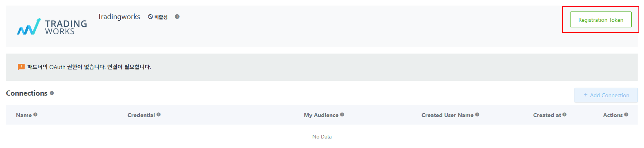
Task: Open the Trading Works logo
Action: (52, 27)
